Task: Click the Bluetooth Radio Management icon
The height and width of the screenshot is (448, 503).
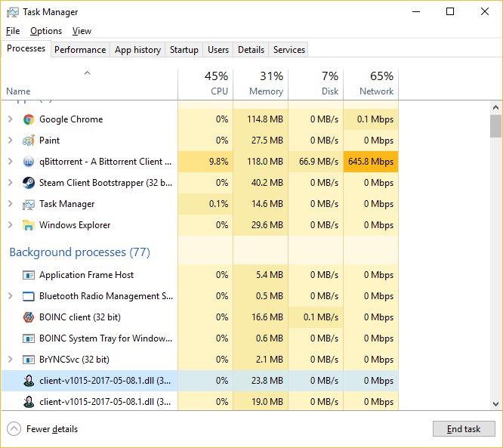Action: coord(29,296)
